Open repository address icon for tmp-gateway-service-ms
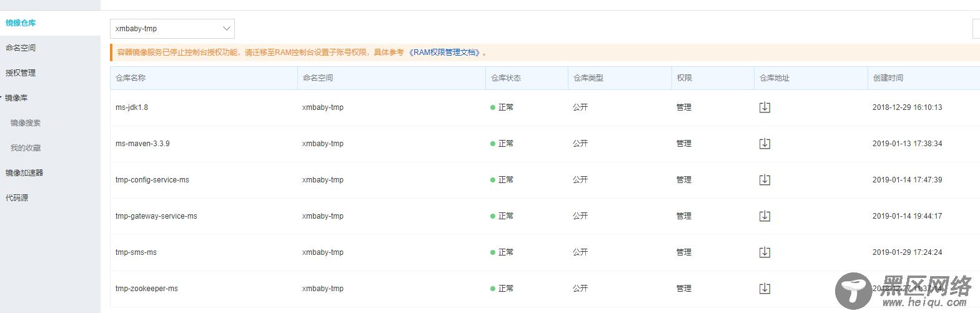Viewport: 980px width, 313px height. coord(765,216)
